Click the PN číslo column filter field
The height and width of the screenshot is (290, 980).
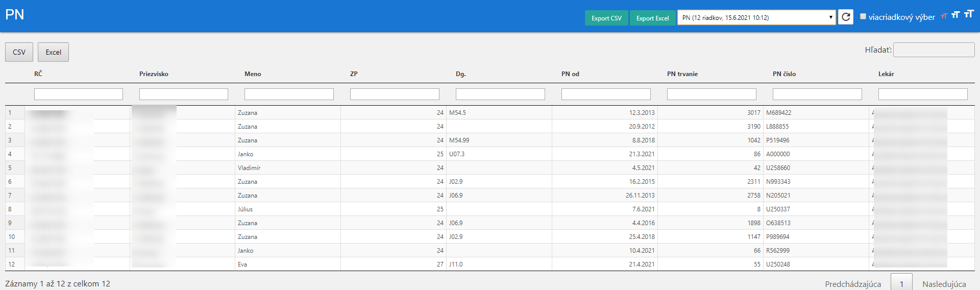[x=817, y=94]
